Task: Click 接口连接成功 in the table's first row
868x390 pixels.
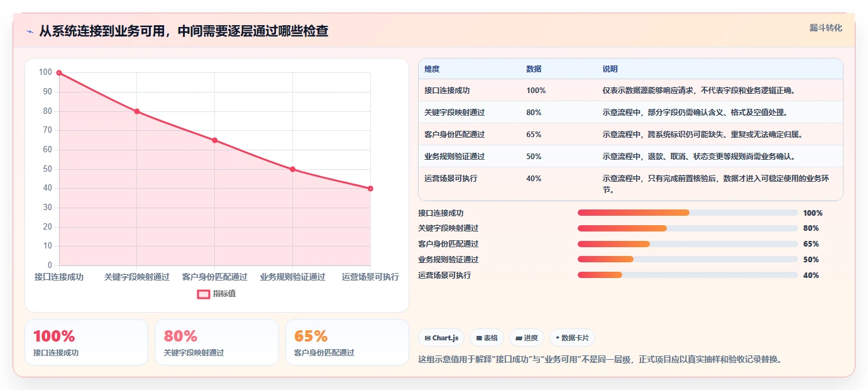Action: (447, 91)
